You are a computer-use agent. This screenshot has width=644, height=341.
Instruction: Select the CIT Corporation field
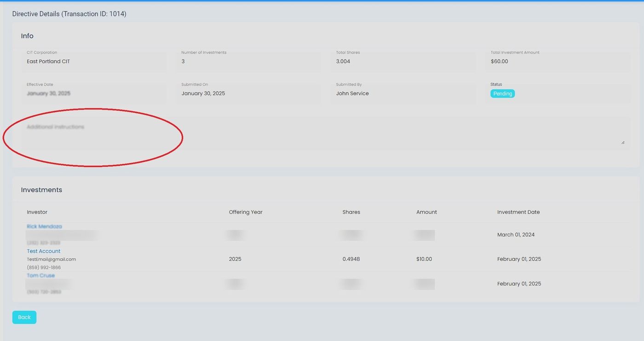(93, 62)
